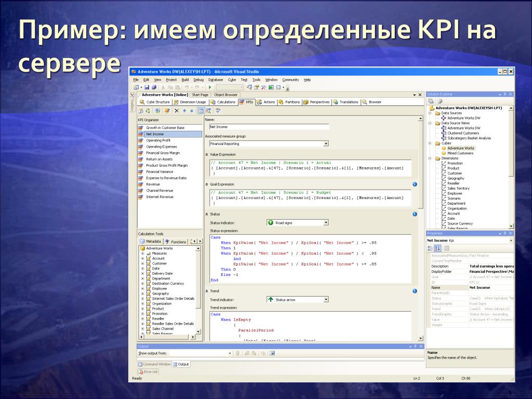
Task: Open the Properties Window toolbar icon
Action: (x=257, y=87)
